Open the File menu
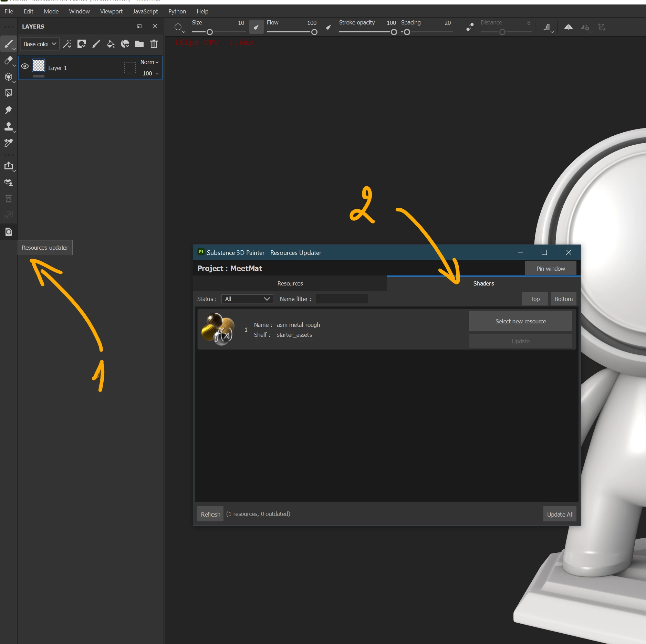This screenshot has width=646, height=644. [9, 11]
